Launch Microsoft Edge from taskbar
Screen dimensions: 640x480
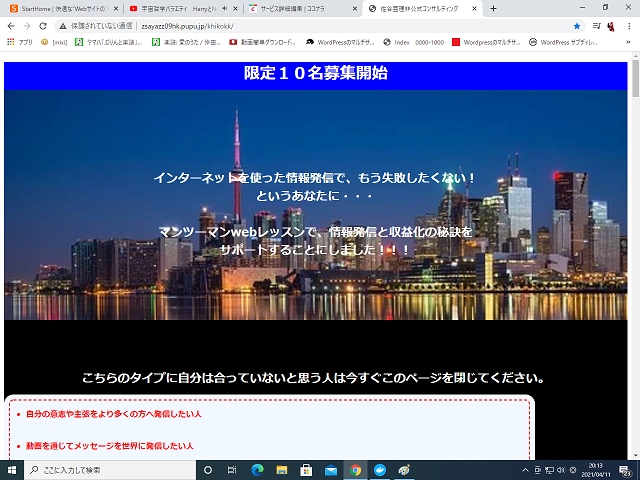click(x=257, y=470)
